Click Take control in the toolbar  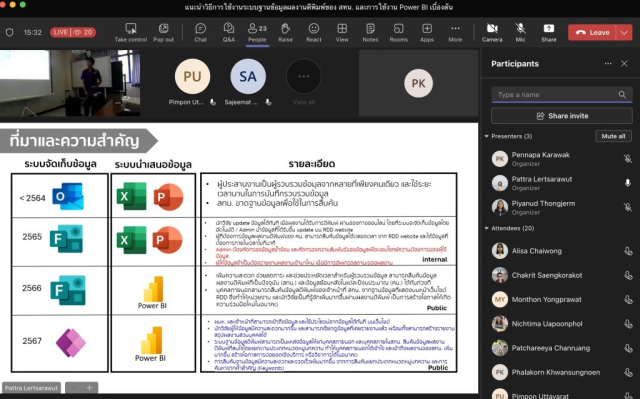pyautogui.click(x=131, y=33)
